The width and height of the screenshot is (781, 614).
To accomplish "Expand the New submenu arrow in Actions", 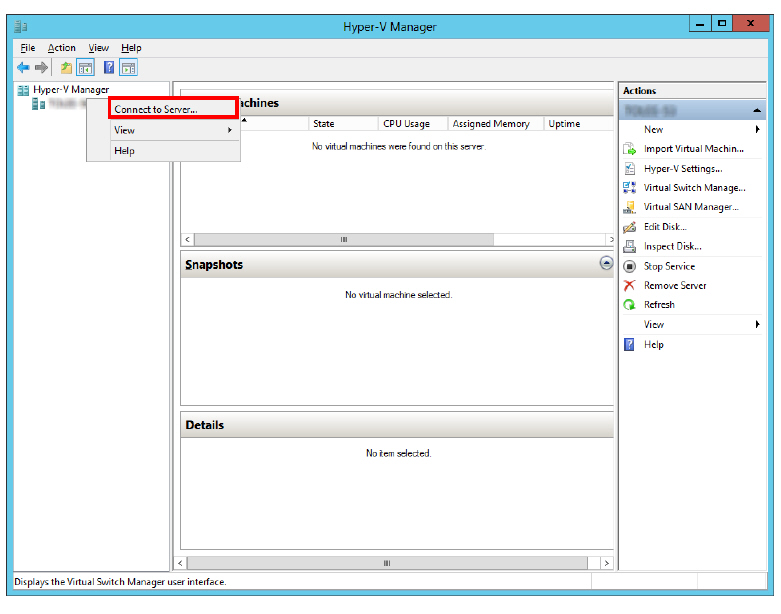I will pos(757,129).
